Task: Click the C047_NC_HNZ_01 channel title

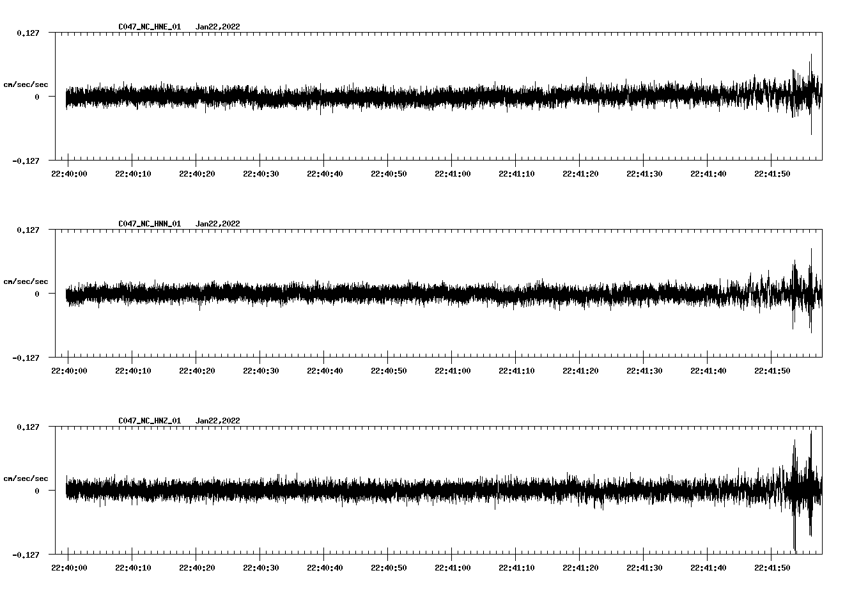Action: 150,421
